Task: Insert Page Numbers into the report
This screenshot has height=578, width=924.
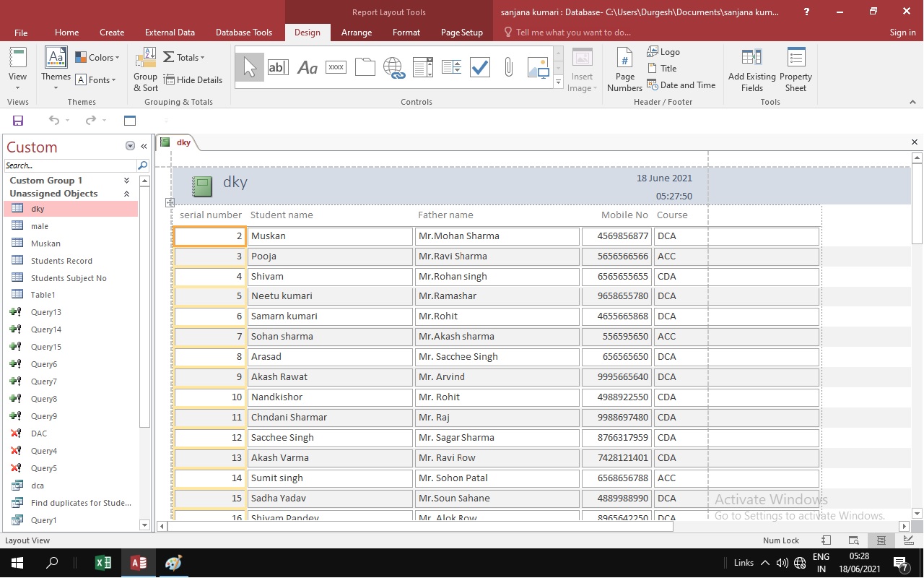Action: pos(624,69)
